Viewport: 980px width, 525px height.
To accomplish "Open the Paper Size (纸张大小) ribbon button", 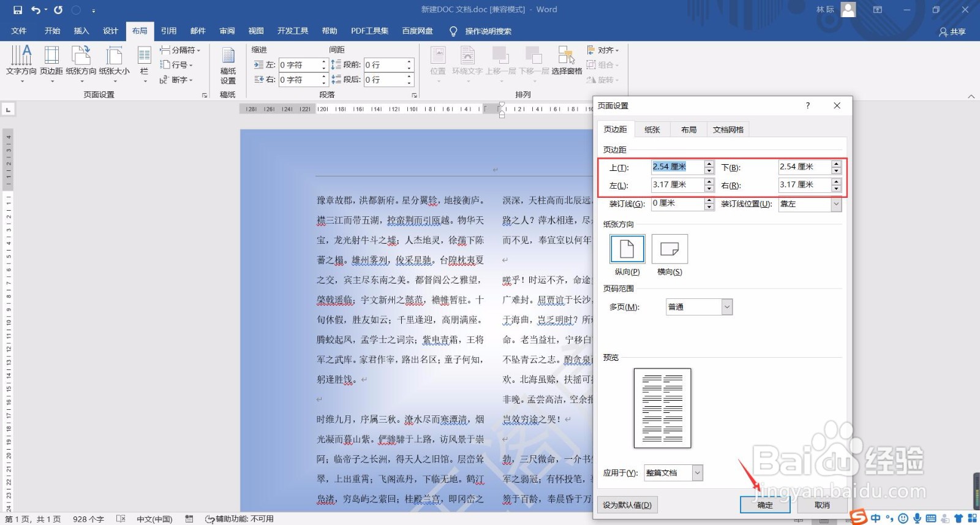I will (x=115, y=63).
